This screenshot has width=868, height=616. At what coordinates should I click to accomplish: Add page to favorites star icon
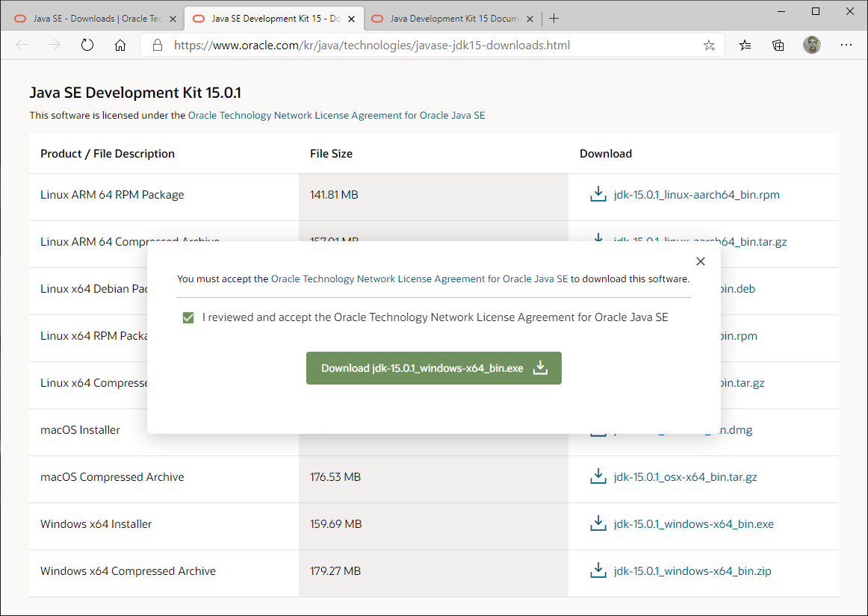(709, 46)
